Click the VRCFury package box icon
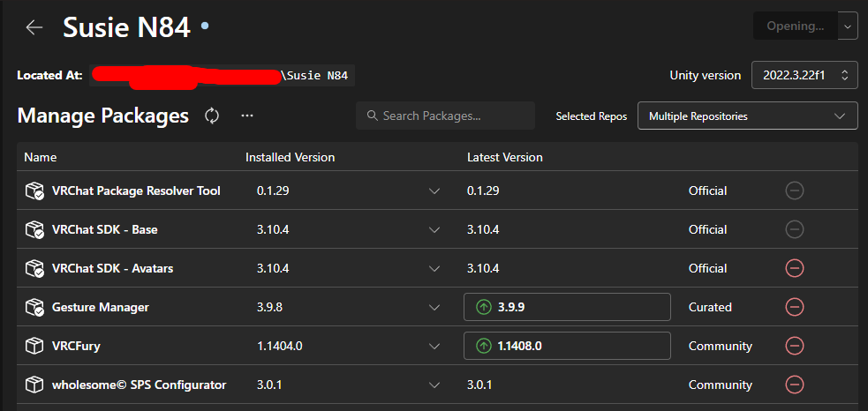This screenshot has width=868, height=411. tap(34, 347)
